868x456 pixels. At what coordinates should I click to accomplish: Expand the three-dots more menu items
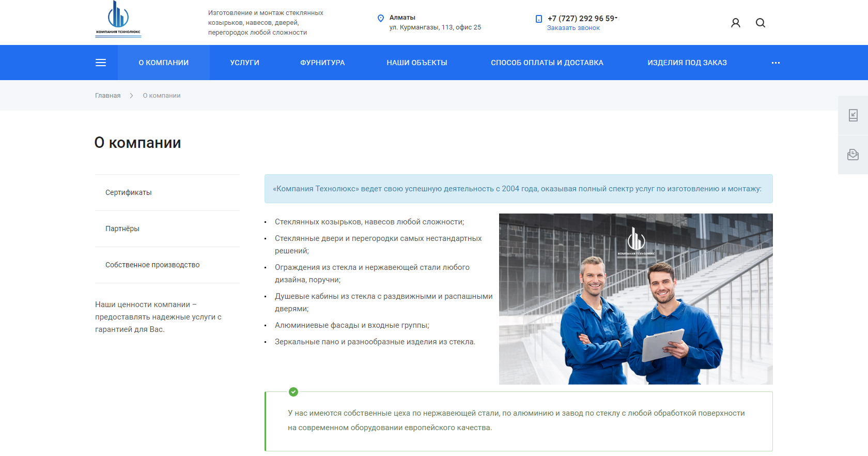click(x=776, y=63)
